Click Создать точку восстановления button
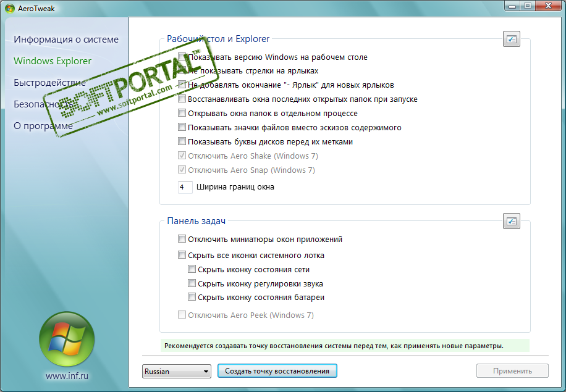The width and height of the screenshot is (566, 392). 277,371
